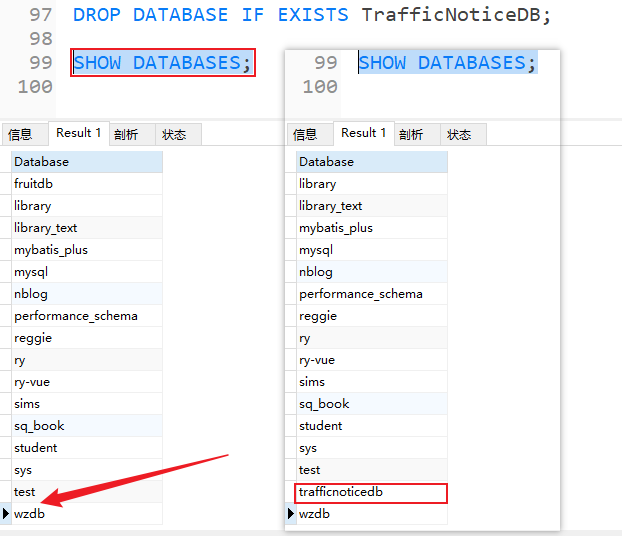Select student row in right result
Image resolution: width=622 pixels, height=536 pixels.
(x=372, y=426)
